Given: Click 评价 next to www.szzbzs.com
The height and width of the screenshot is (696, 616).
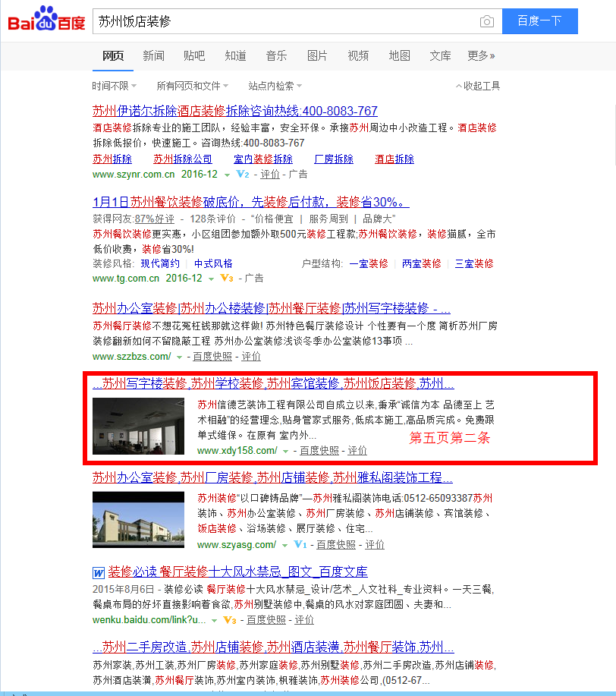Looking at the screenshot, I should 251,357.
